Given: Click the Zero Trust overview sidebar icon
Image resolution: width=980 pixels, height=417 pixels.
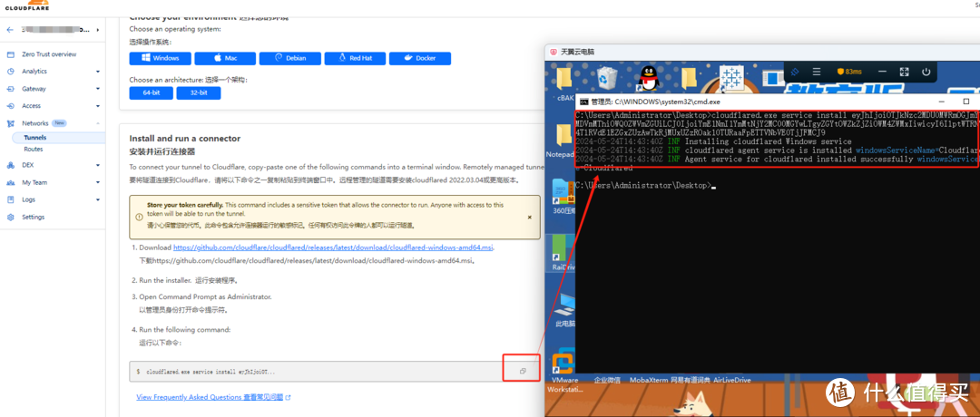Looking at the screenshot, I should 10,54.
